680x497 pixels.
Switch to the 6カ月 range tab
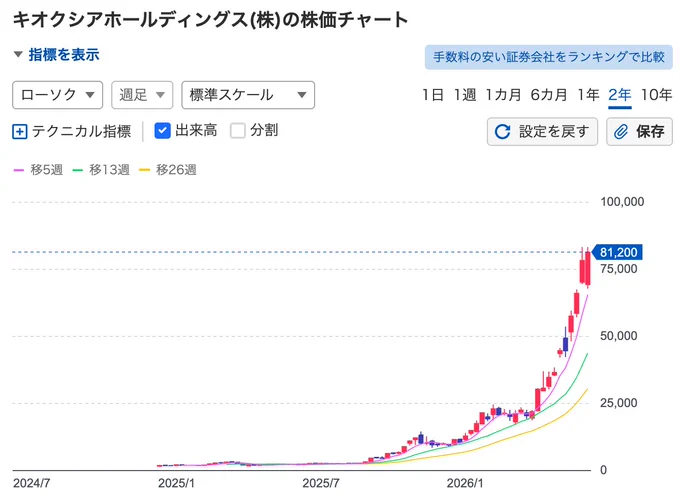click(x=549, y=95)
